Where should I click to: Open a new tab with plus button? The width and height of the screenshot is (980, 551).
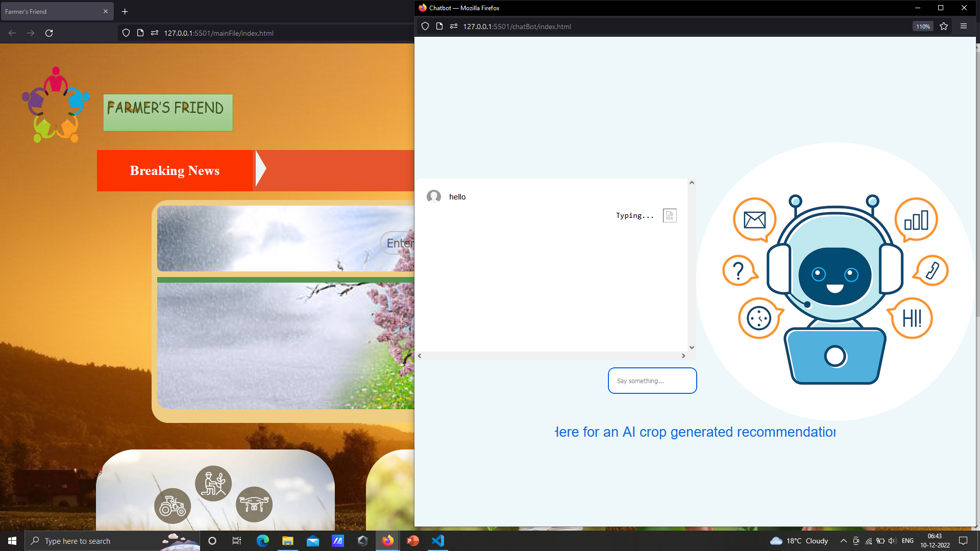point(125,11)
